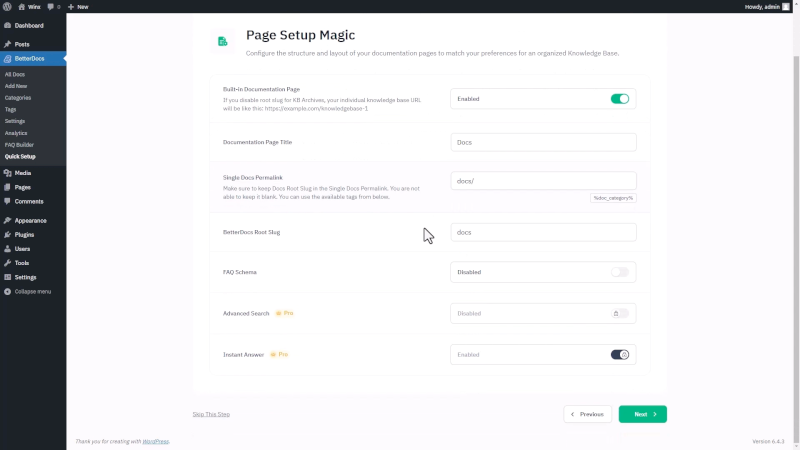The height and width of the screenshot is (450, 800).
Task: Click the Comments sidebar icon
Action: (8, 202)
